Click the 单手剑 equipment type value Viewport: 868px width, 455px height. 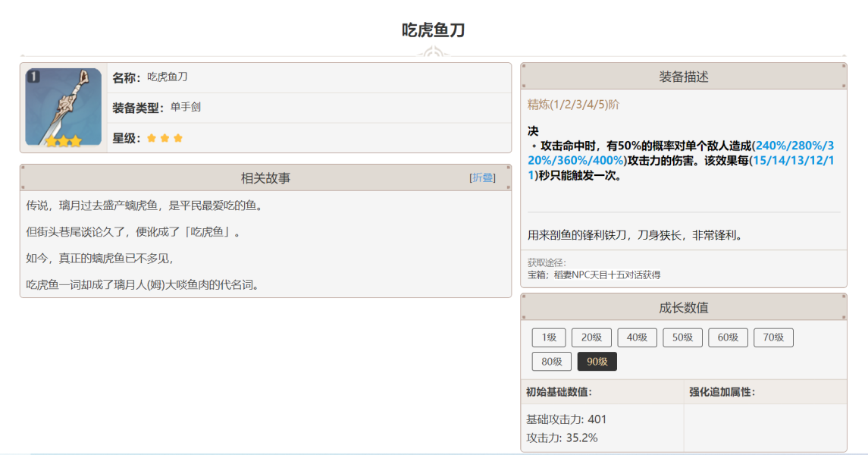186,107
